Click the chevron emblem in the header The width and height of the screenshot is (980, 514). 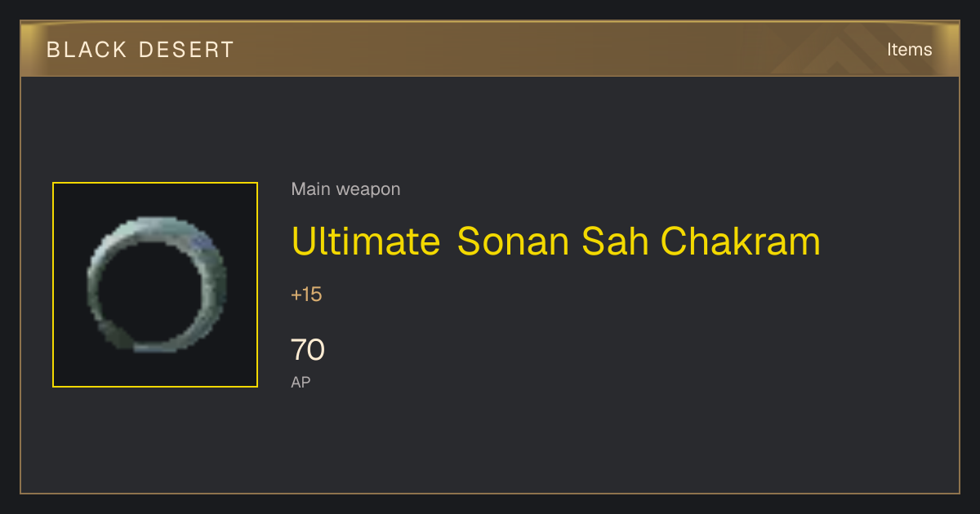(x=849, y=50)
